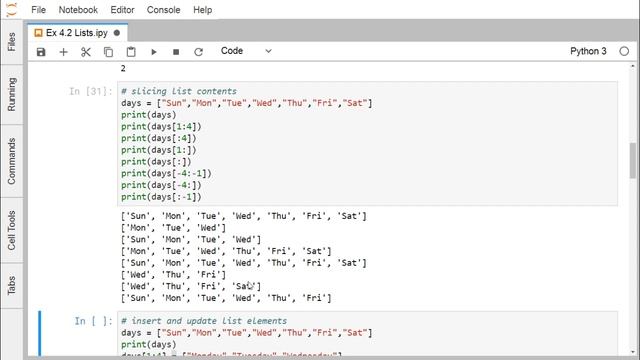This screenshot has height=360, width=640.
Task: Insert a new cell with plus icon
Action: [63, 52]
